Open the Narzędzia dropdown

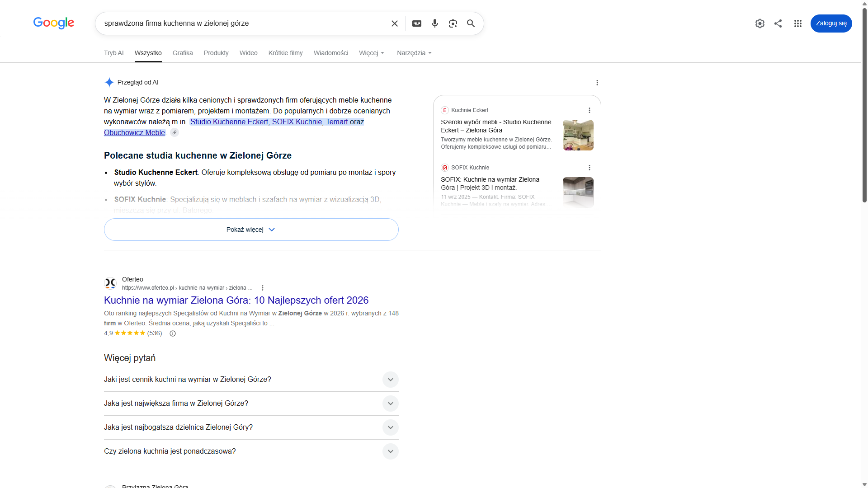415,53
